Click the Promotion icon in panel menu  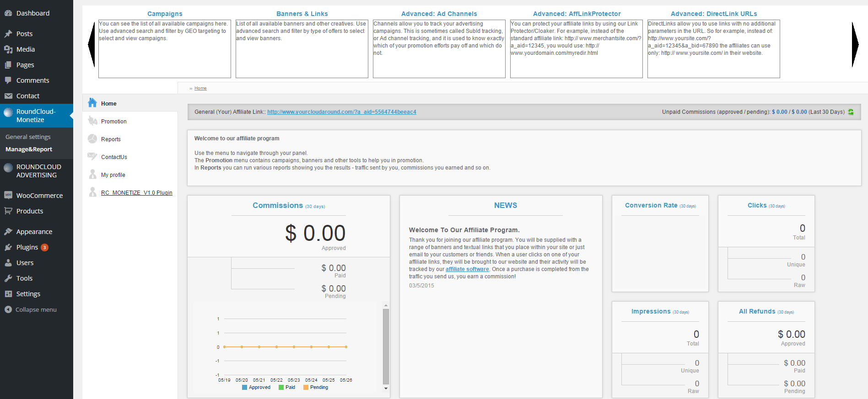pyautogui.click(x=92, y=121)
